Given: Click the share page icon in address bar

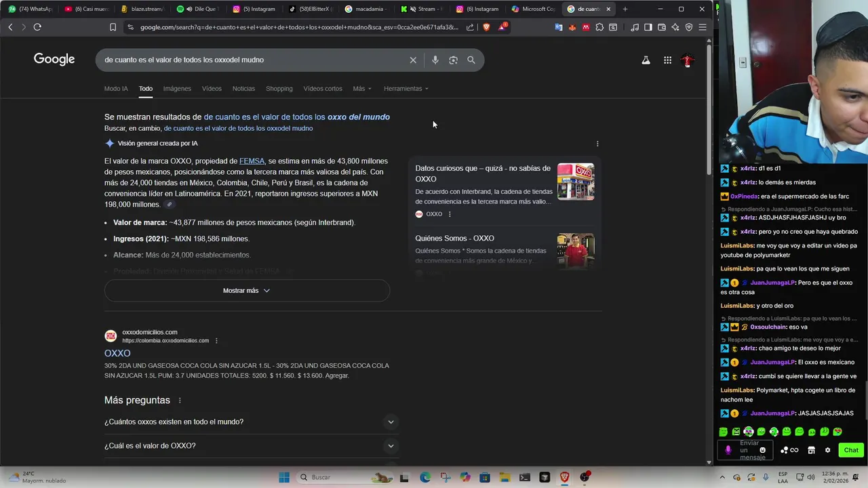Looking at the screenshot, I should click(x=470, y=27).
